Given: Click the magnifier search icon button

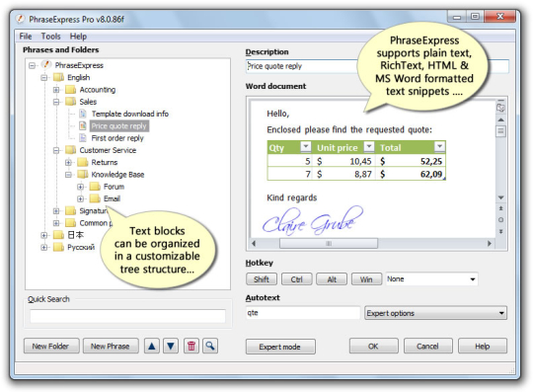Looking at the screenshot, I should point(210,347).
